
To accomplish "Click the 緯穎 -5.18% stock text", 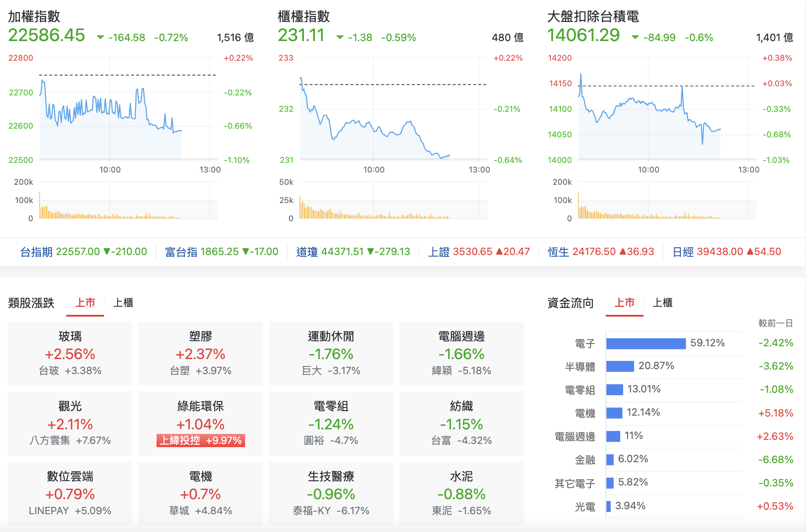I will tap(461, 370).
